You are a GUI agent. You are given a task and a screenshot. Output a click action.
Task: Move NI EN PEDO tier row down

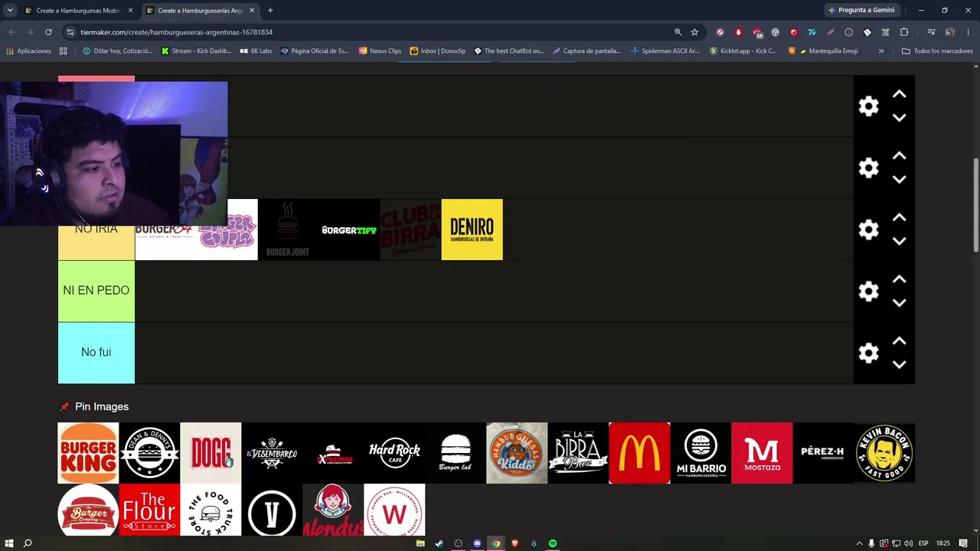(899, 303)
